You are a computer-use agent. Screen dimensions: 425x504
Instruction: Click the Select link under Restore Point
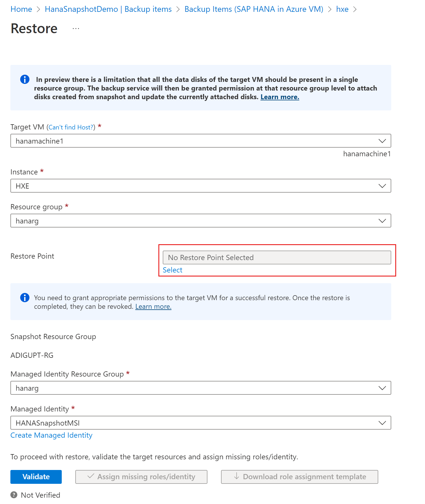pyautogui.click(x=172, y=270)
